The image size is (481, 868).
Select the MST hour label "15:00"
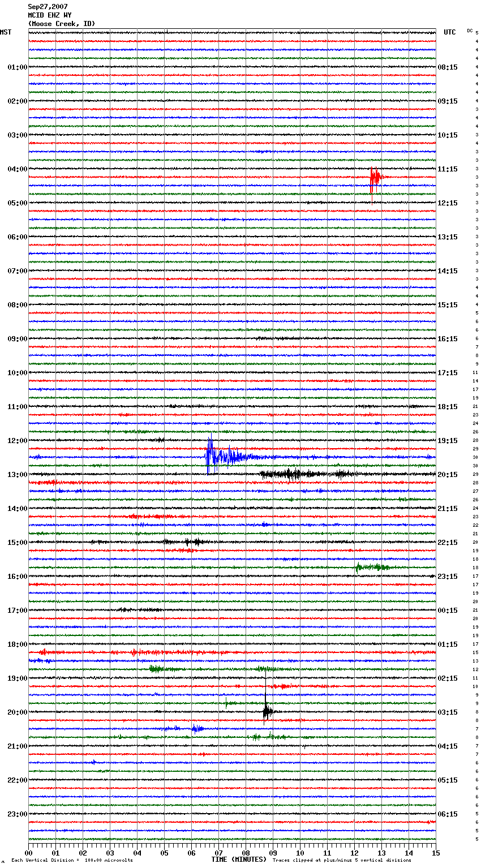(x=18, y=543)
